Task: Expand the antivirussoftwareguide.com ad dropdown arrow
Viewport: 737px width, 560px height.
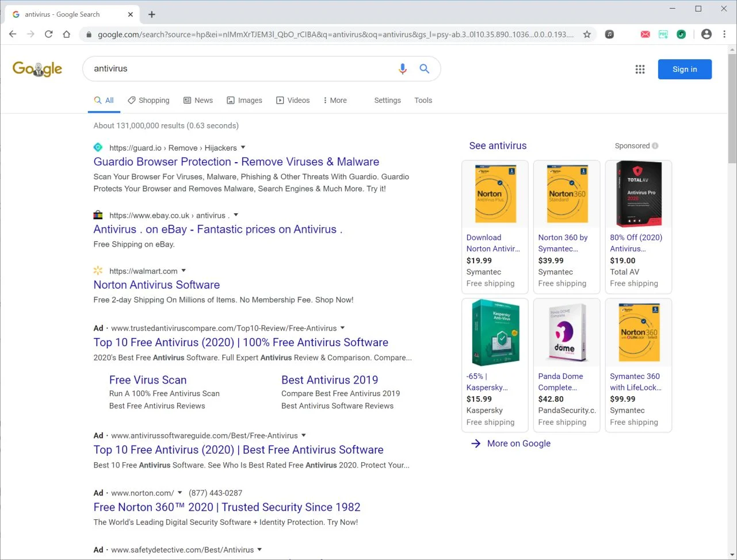Action: [304, 435]
